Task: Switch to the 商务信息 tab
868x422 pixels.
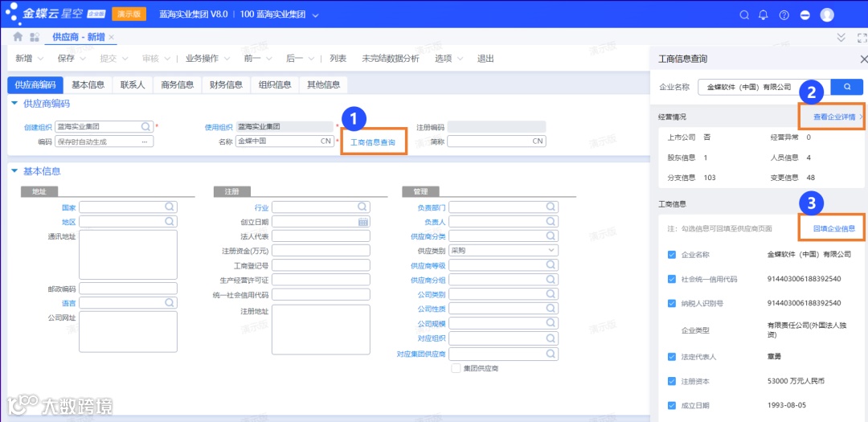Action: point(177,84)
